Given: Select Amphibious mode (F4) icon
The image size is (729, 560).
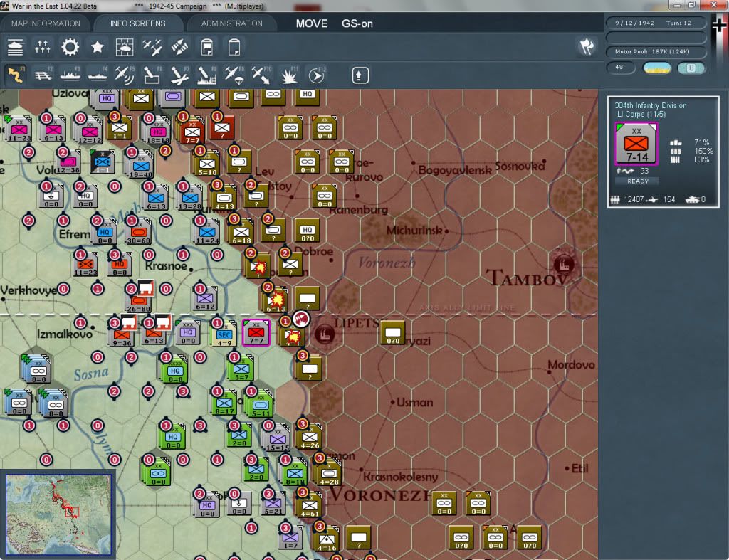Looking at the screenshot, I should (x=98, y=75).
